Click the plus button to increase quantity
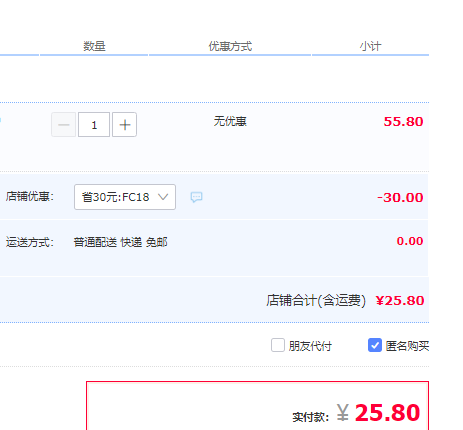 pos(124,125)
